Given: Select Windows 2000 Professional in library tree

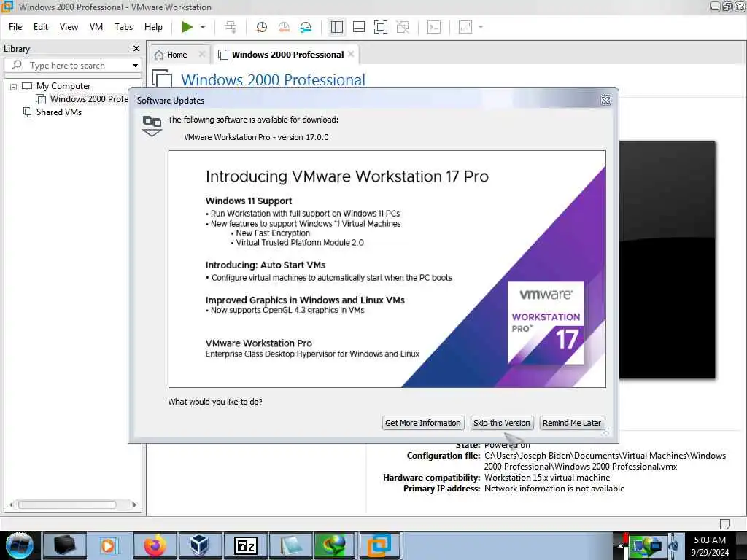Looking at the screenshot, I should (88, 99).
